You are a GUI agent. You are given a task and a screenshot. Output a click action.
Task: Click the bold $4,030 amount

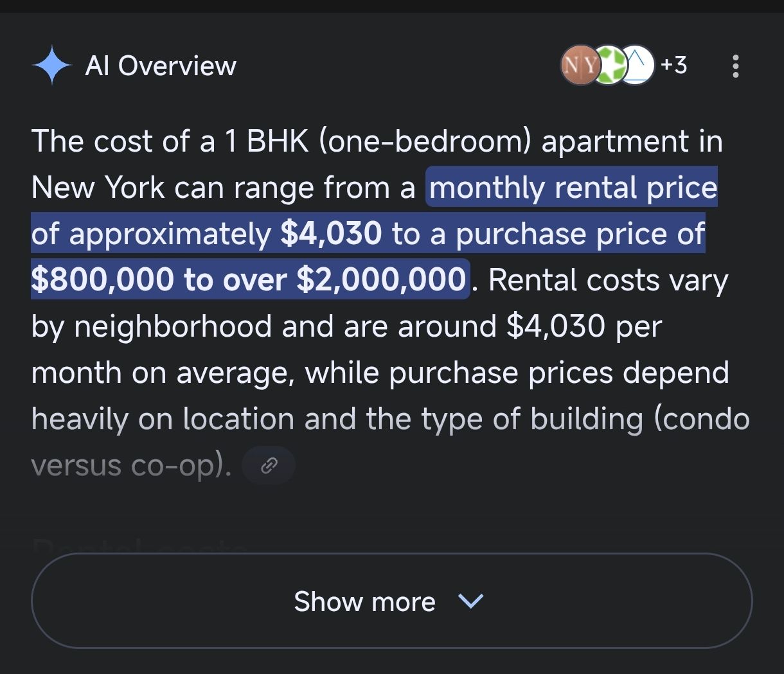[332, 234]
